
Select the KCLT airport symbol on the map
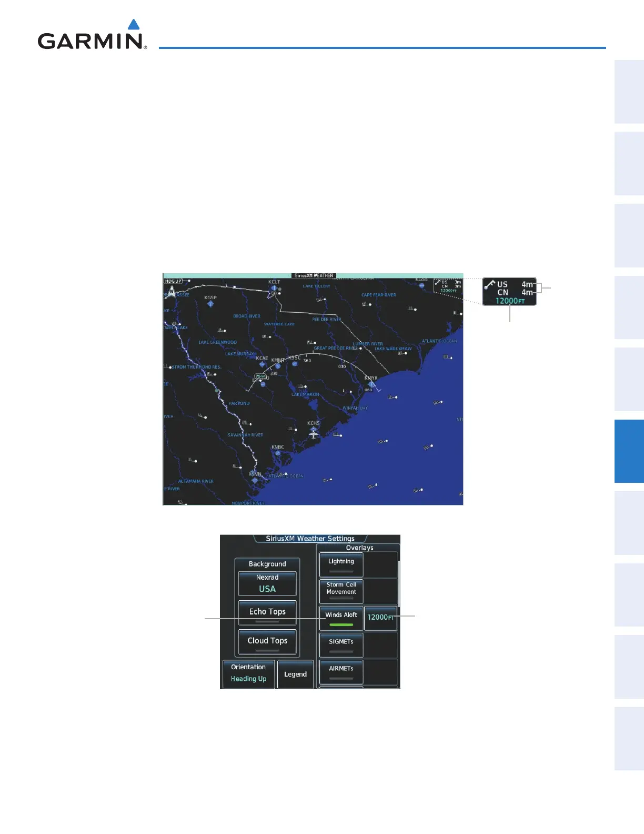point(274,288)
